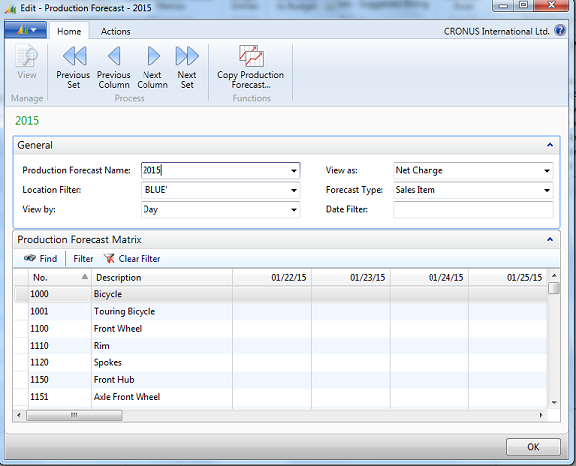Collapse the Production Forecast Matrix section
Viewport: 576px width, 466px height.
(x=550, y=239)
